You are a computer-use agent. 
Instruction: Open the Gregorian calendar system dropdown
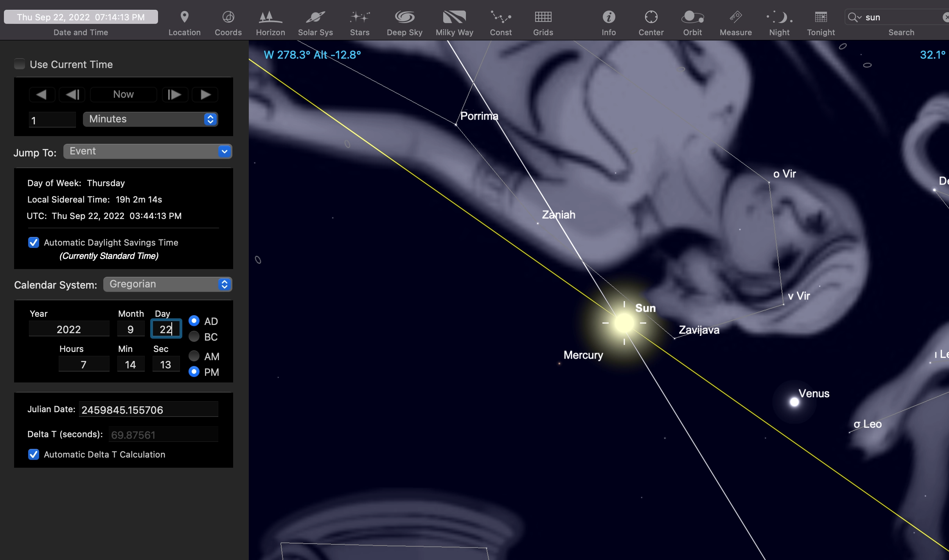[x=167, y=284]
